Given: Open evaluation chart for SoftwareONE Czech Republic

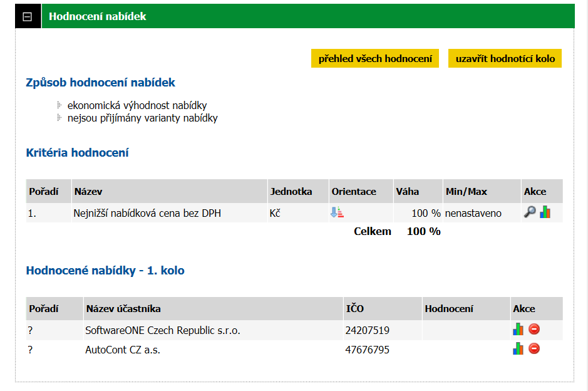Looking at the screenshot, I should (518, 329).
